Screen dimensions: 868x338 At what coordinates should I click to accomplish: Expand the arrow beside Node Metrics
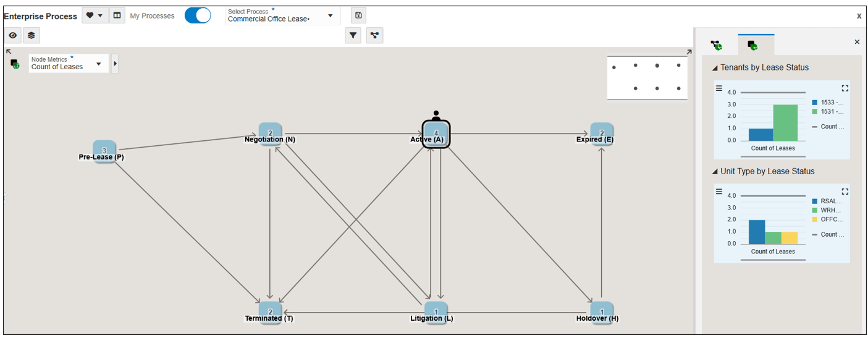115,64
